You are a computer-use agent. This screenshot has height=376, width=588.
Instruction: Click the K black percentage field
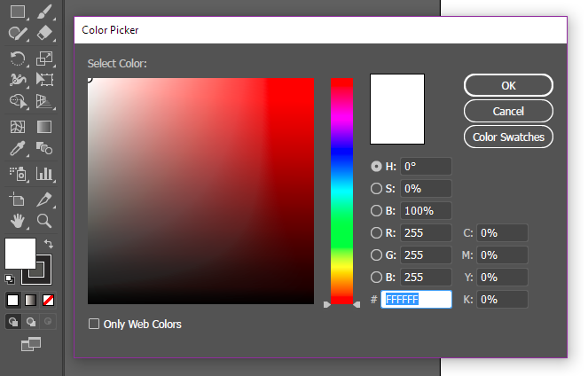(x=502, y=300)
